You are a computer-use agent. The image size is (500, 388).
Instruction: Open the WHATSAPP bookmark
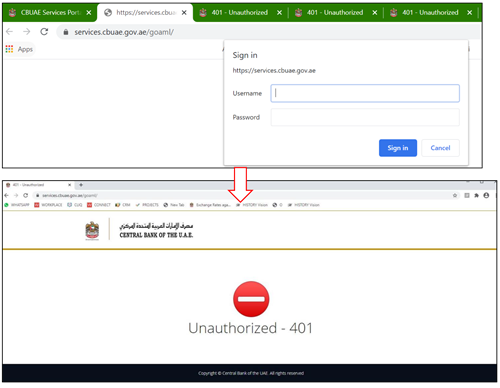coord(17,205)
